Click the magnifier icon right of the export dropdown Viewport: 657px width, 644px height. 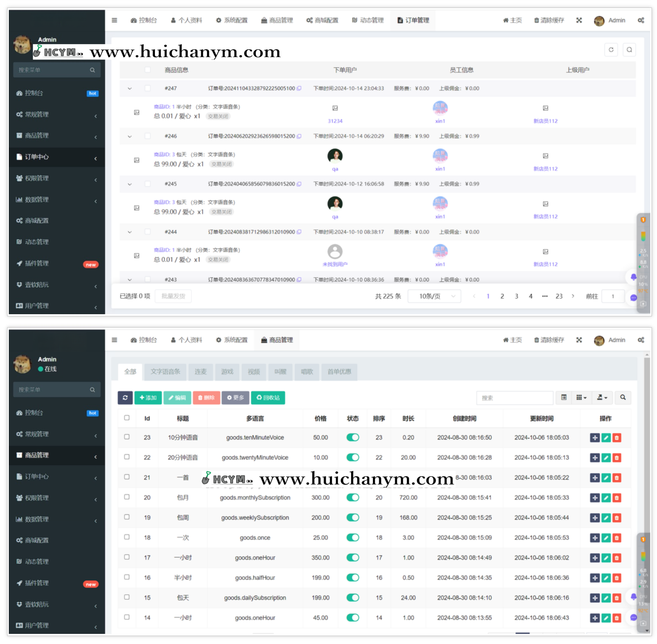pyautogui.click(x=622, y=398)
